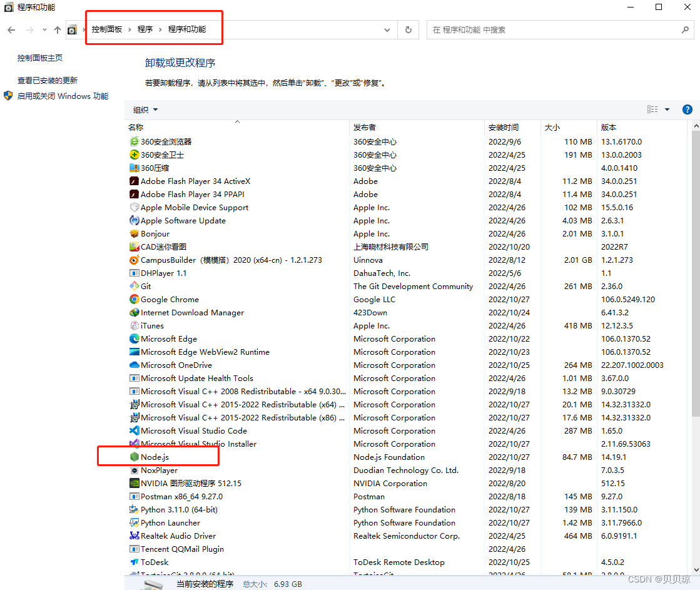
Task: Click the Microsoft Visual Studio Code icon
Action: tap(134, 431)
